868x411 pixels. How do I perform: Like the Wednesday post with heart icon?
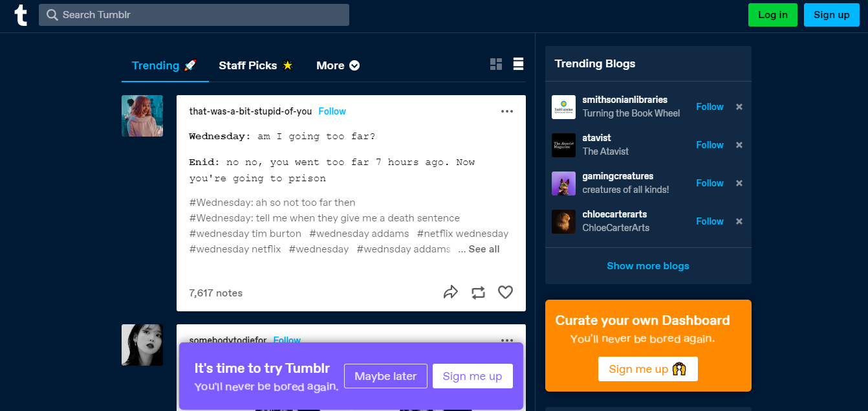(x=505, y=293)
